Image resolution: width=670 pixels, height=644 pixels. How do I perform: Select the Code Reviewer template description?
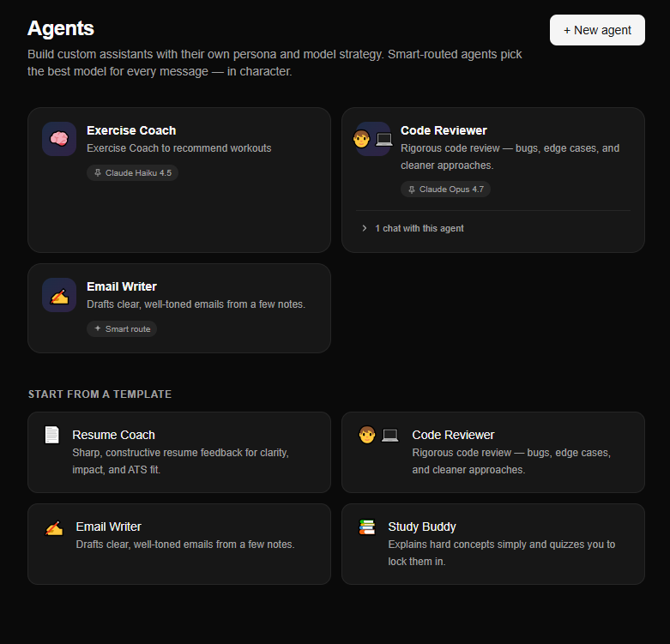click(x=511, y=461)
